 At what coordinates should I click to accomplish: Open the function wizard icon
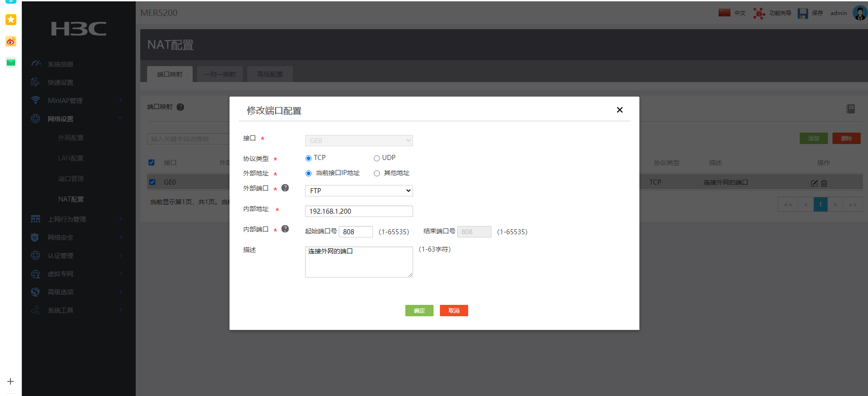click(x=759, y=13)
